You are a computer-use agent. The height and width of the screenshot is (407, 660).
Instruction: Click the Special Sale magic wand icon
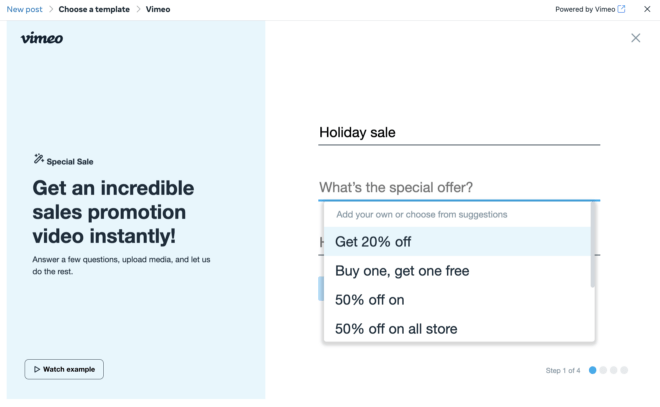pyautogui.click(x=39, y=159)
